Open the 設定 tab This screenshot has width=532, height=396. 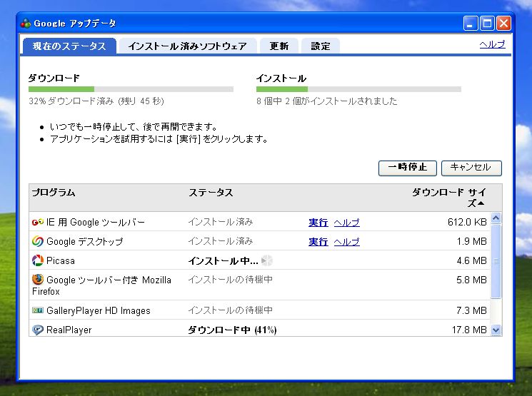point(321,46)
